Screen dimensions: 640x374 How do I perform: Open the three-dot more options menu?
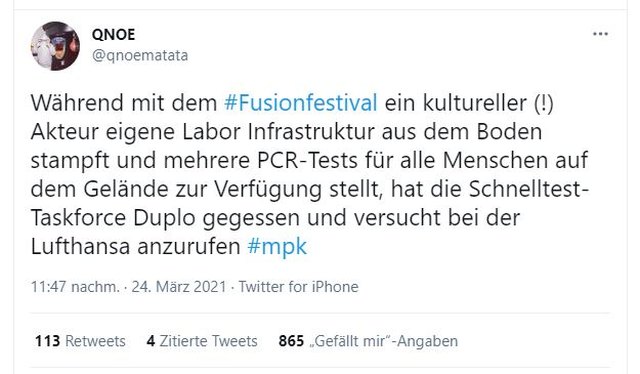click(x=600, y=34)
